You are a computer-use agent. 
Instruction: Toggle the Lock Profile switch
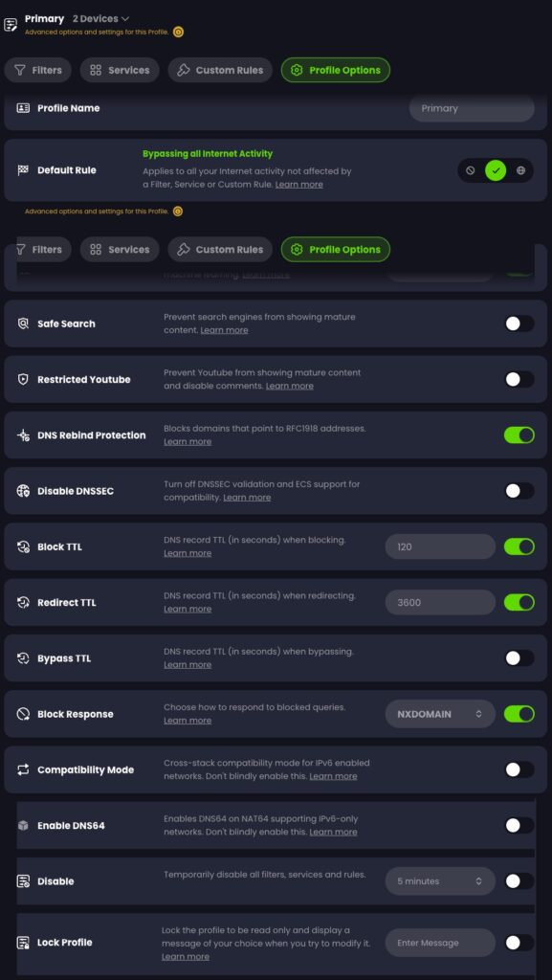519,943
